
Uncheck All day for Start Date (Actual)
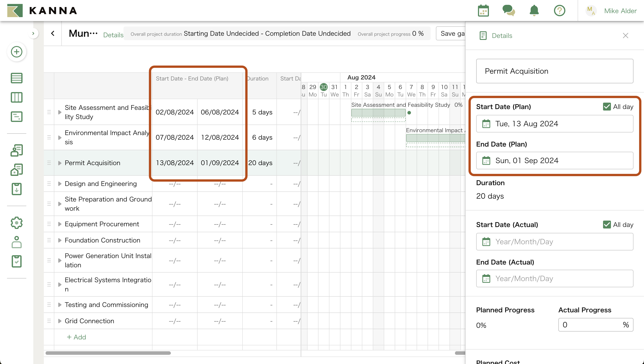pyautogui.click(x=607, y=225)
